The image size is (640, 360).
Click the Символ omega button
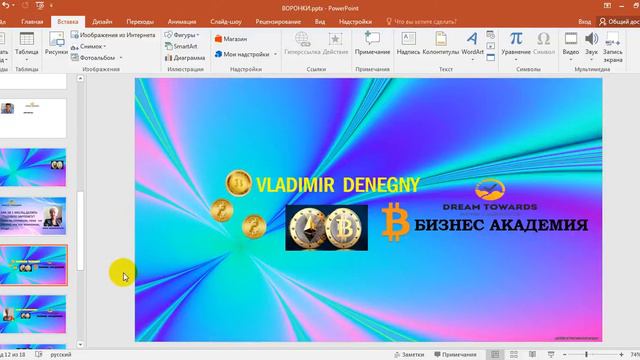(544, 43)
